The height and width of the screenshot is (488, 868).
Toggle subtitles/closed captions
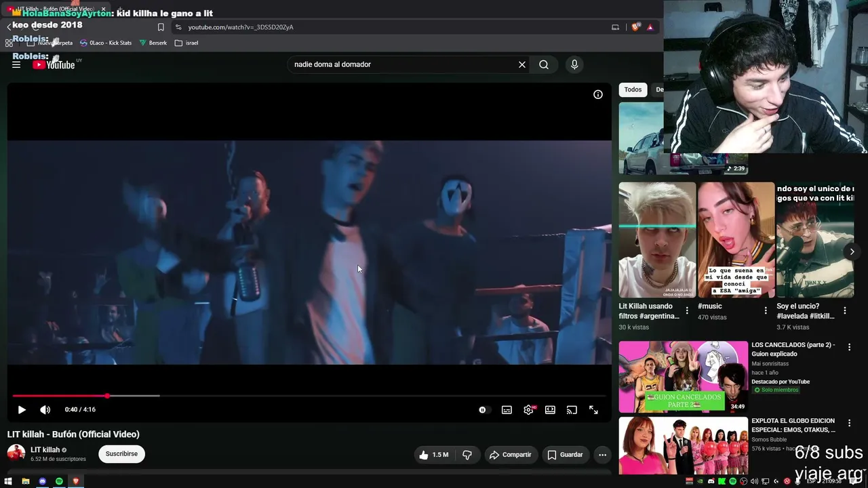click(x=507, y=409)
